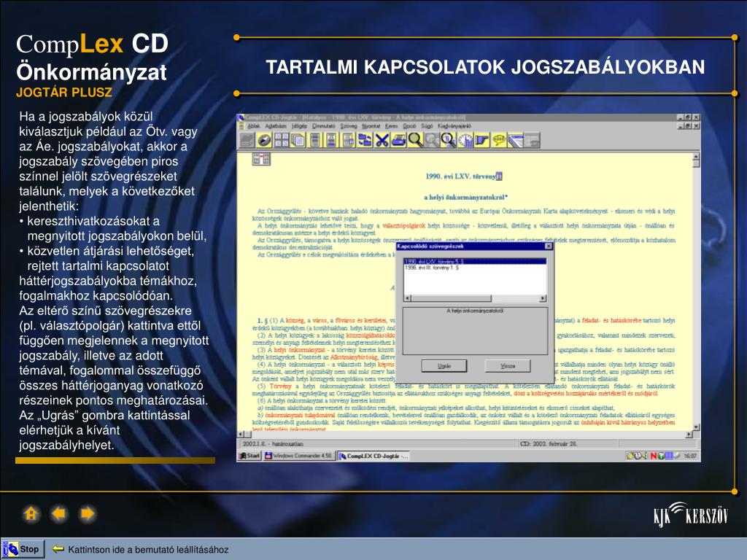Switch to Windows Commander 4.50 in taskbar

coord(299,456)
